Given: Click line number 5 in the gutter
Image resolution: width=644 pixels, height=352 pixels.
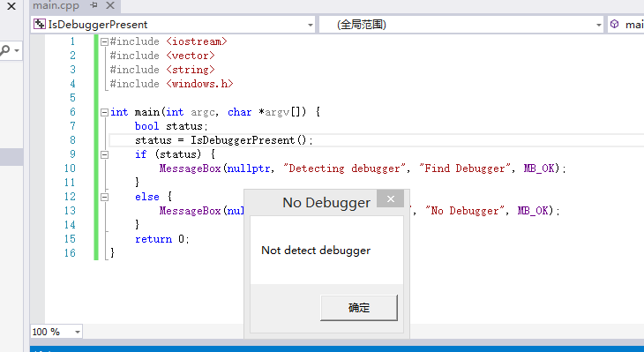Looking at the screenshot, I should pyautogui.click(x=72, y=98).
